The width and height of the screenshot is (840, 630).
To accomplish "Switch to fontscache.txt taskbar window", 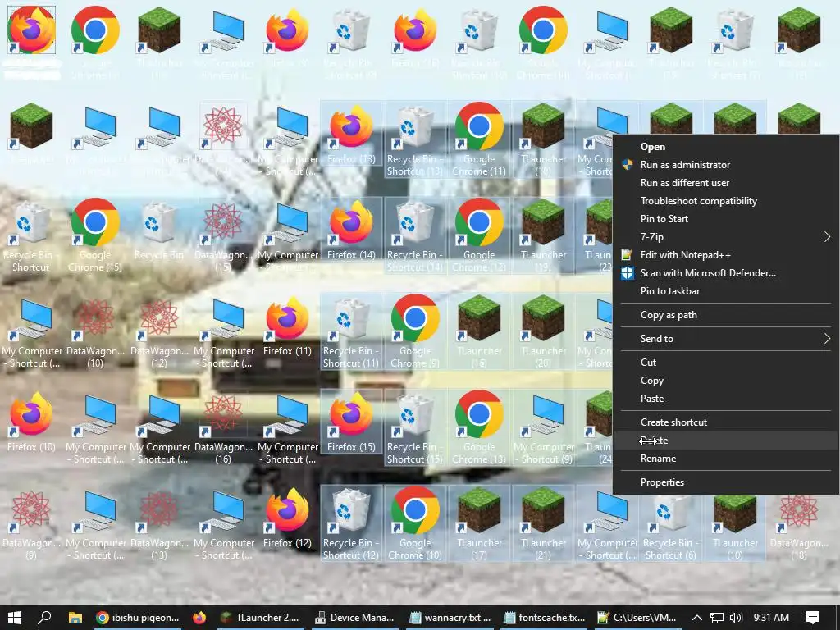I will point(545,618).
